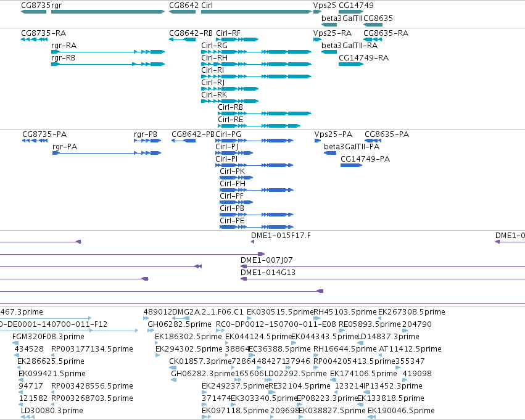525x420 pixels.
Task: Click the Cirl-PE protein label
Action: 232,221
